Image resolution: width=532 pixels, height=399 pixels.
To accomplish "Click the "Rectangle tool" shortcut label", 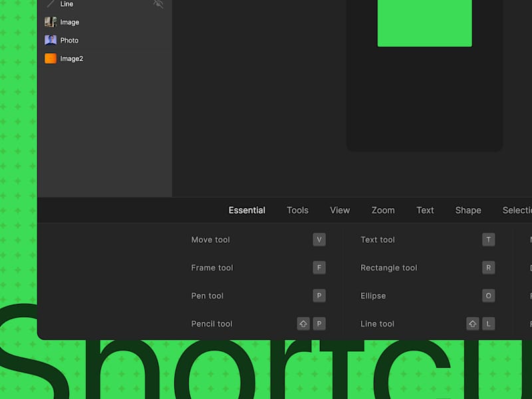I will 389,268.
